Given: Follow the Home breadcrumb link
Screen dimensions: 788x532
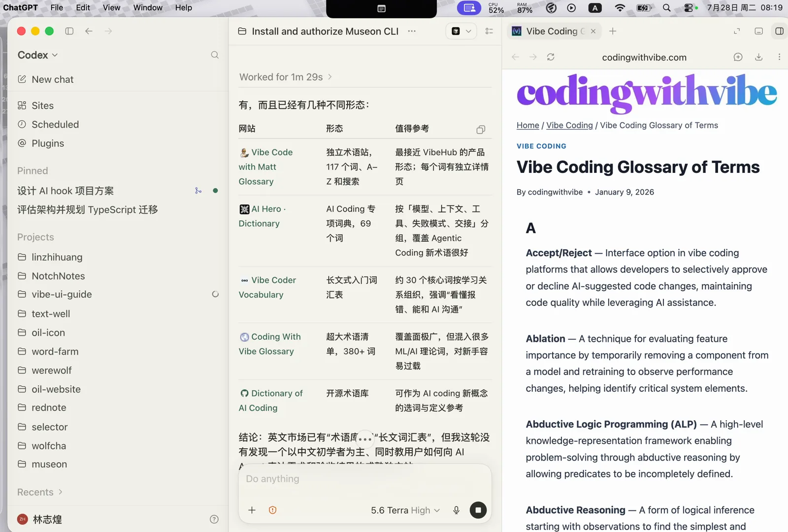Looking at the screenshot, I should [x=527, y=125].
